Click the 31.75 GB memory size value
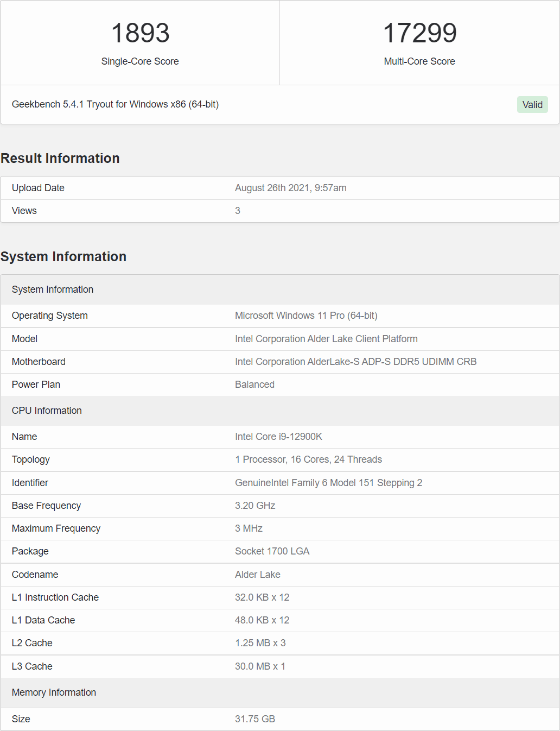The width and height of the screenshot is (560, 731). pos(254,719)
